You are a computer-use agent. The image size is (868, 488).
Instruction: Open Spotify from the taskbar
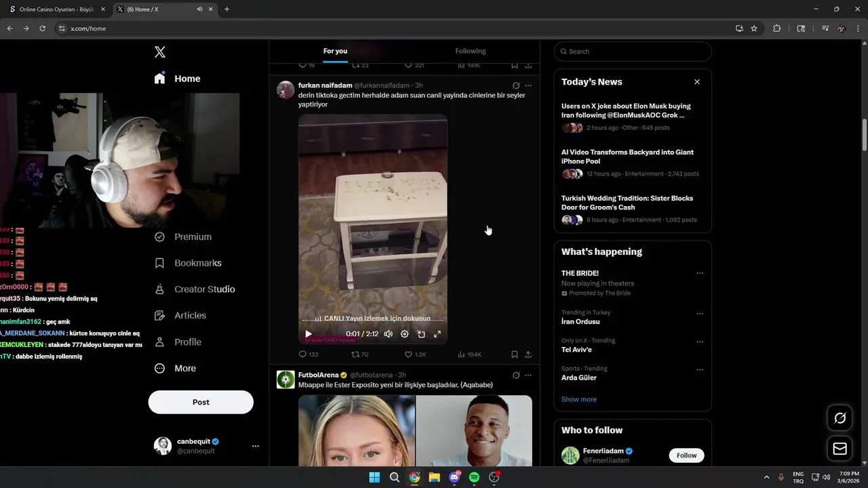pyautogui.click(x=474, y=477)
